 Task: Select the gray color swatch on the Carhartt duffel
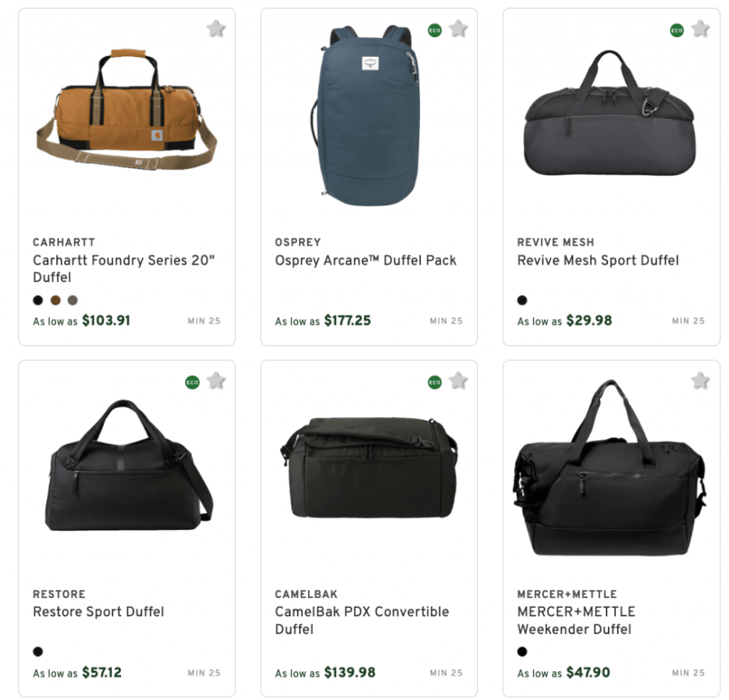click(x=72, y=300)
